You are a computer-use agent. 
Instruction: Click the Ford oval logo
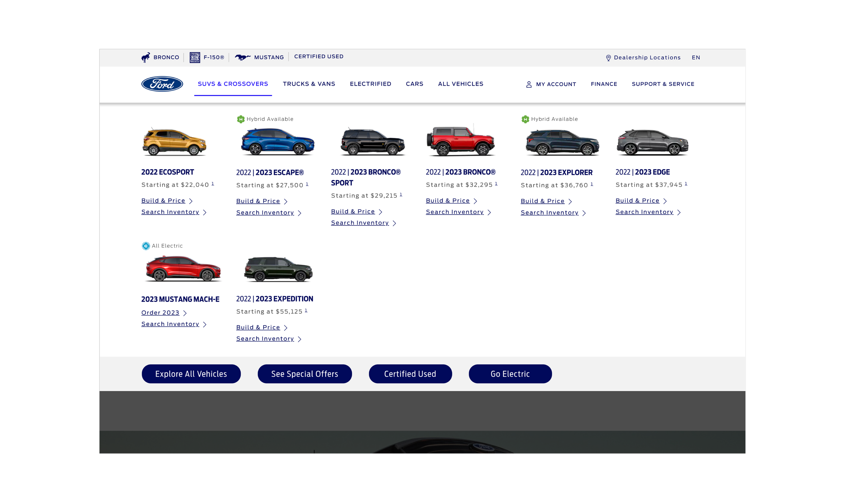tap(162, 84)
